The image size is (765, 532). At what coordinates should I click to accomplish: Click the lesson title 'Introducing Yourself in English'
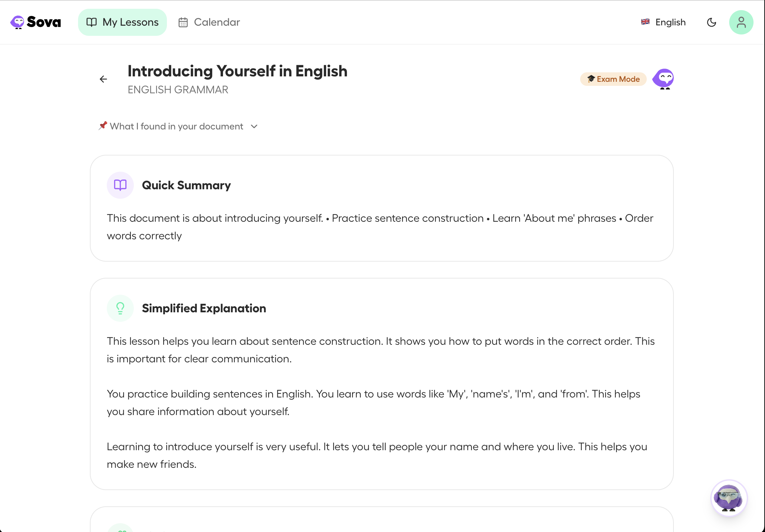(238, 71)
